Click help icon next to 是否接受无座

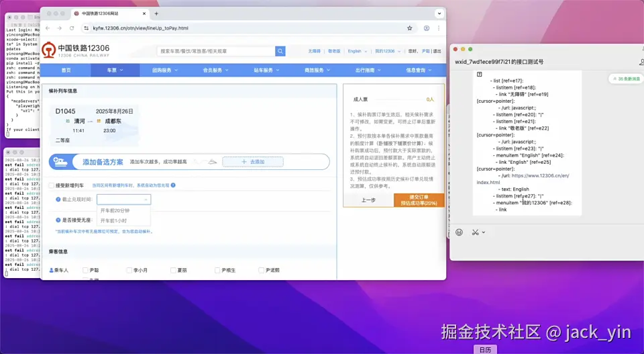click(58, 220)
